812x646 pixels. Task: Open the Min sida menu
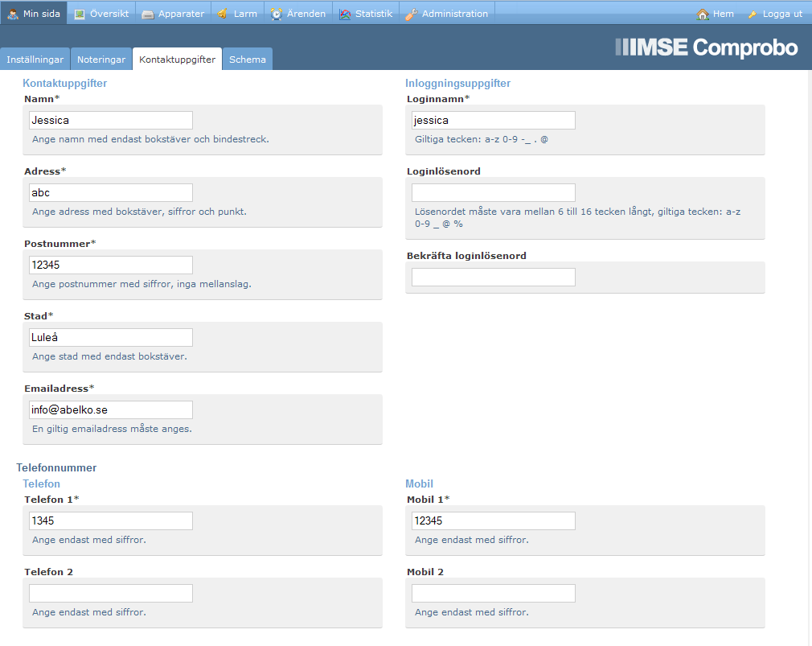coord(34,14)
